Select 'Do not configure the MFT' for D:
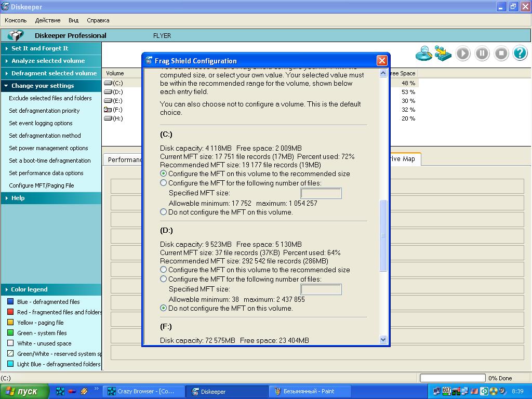The width and height of the screenshot is (532, 399). [x=163, y=308]
